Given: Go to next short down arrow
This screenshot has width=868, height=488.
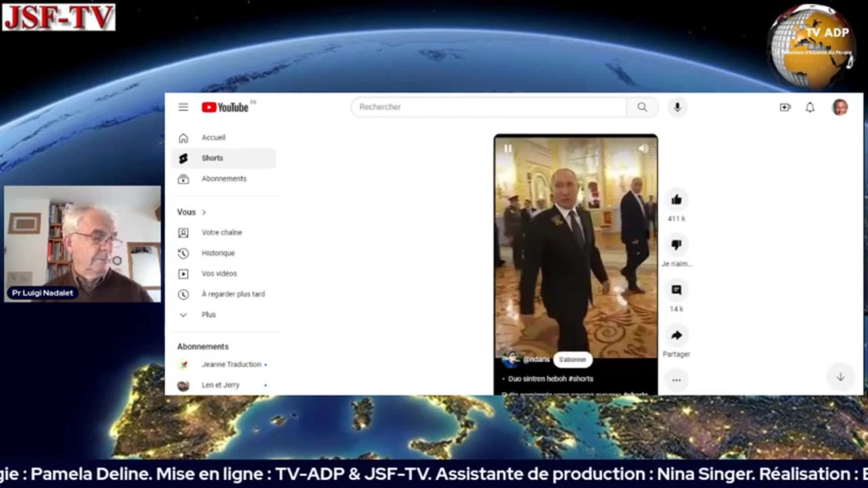Looking at the screenshot, I should tap(840, 377).
